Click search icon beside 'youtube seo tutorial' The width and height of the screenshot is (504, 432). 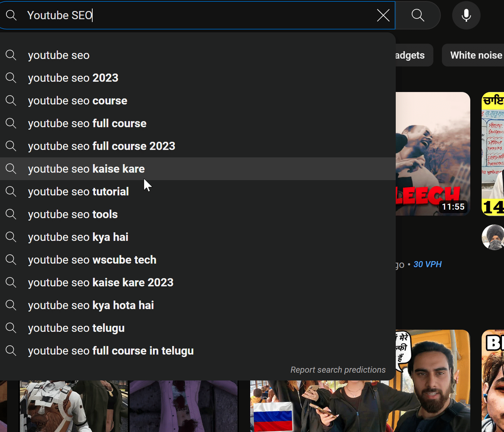pos(11,191)
